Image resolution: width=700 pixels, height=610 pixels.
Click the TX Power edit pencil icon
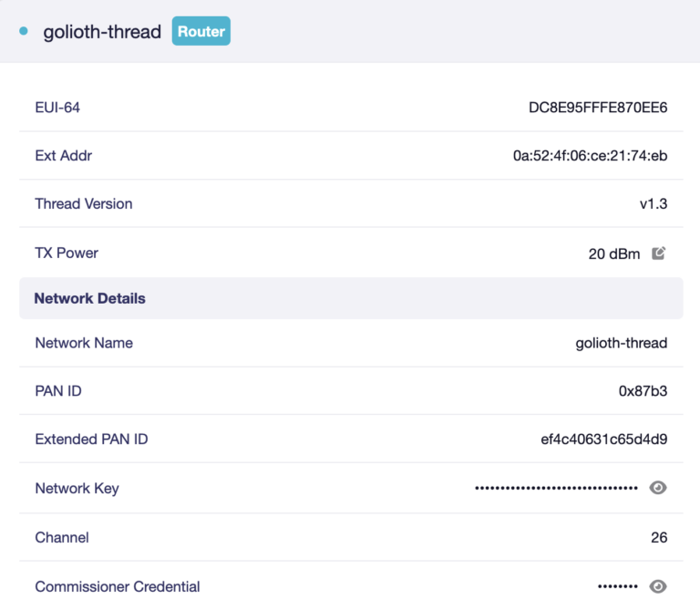point(658,253)
